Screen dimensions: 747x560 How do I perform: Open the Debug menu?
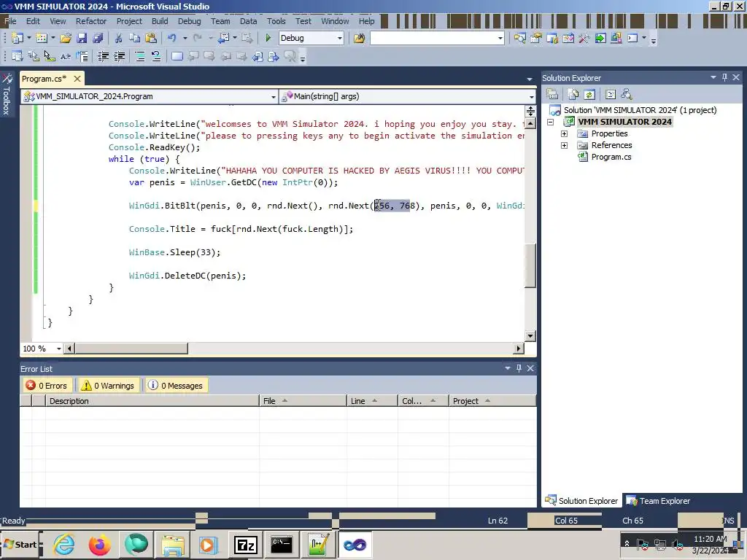click(x=189, y=21)
